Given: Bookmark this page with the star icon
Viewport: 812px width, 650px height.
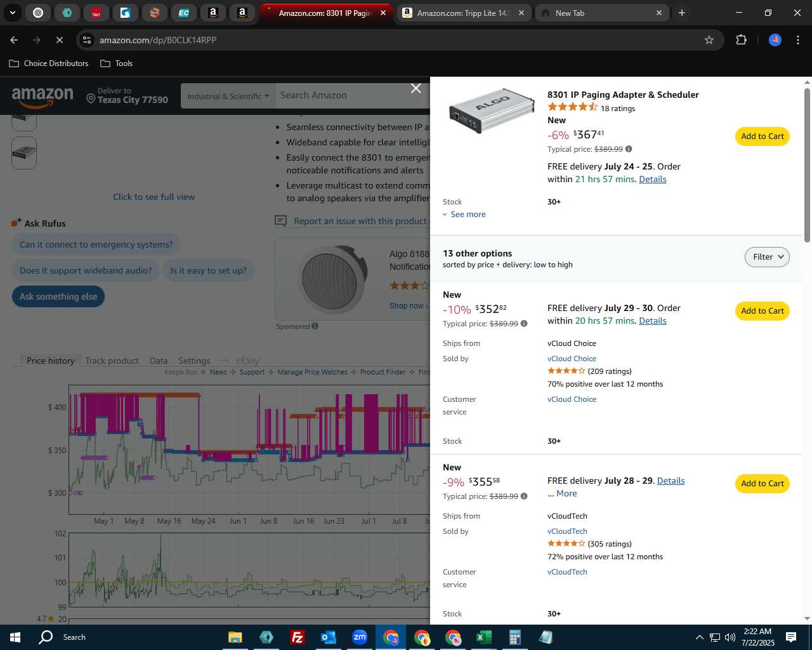Looking at the screenshot, I should pyautogui.click(x=709, y=40).
